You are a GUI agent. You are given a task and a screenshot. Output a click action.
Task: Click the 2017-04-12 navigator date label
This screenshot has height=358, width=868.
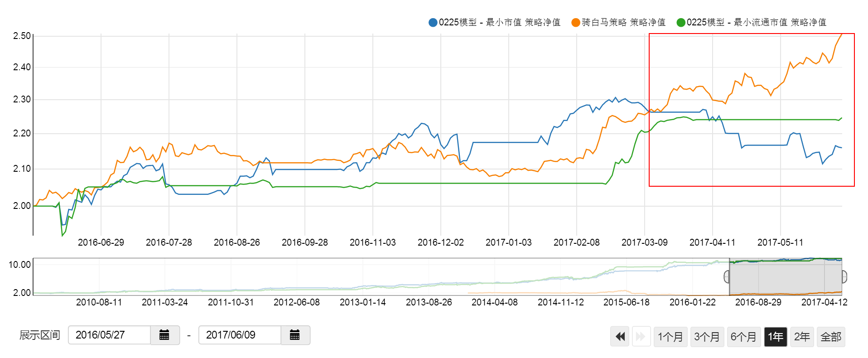coord(825,302)
